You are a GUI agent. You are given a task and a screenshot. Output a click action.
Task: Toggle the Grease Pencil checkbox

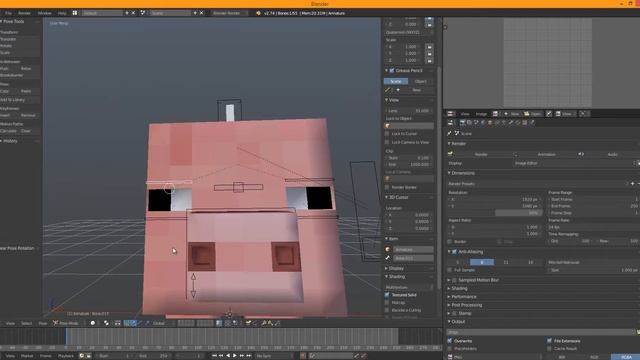click(x=392, y=71)
